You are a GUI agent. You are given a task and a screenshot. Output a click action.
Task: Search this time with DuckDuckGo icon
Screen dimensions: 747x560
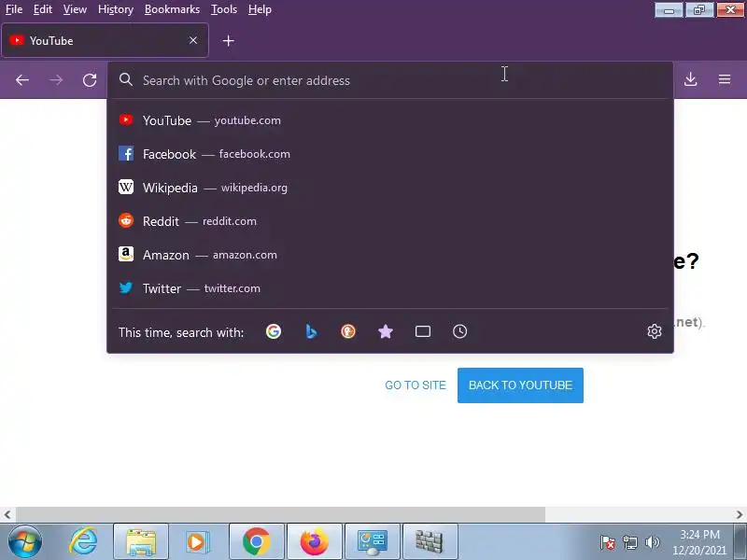(348, 331)
